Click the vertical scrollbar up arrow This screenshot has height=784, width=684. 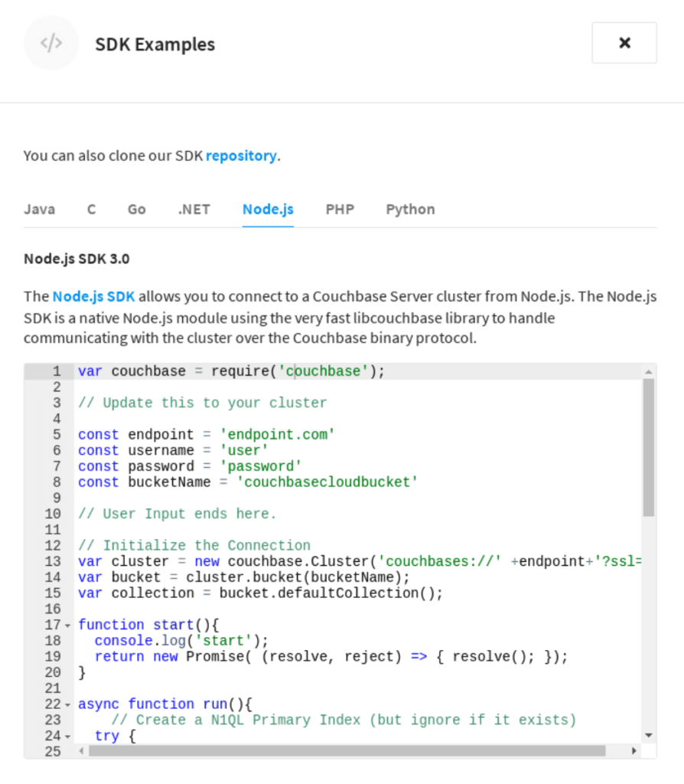[648, 371]
